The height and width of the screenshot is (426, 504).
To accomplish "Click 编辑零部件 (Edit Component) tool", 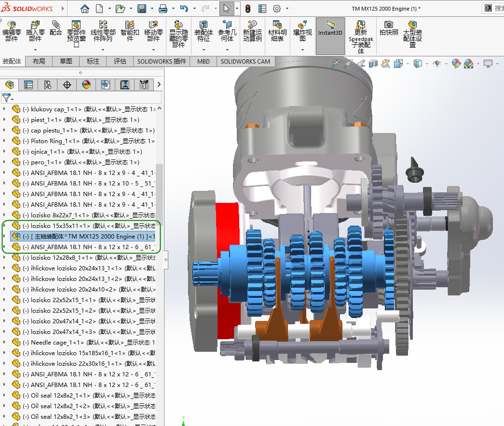I will (12, 31).
